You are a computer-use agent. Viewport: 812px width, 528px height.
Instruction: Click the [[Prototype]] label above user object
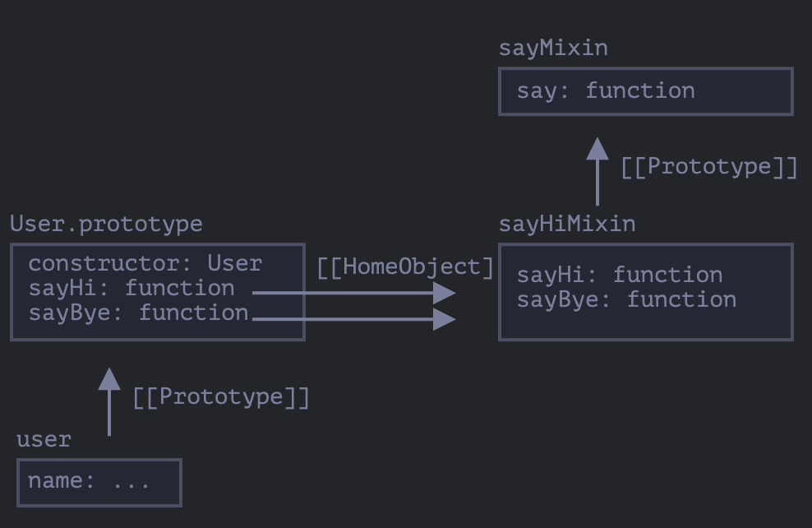221,397
